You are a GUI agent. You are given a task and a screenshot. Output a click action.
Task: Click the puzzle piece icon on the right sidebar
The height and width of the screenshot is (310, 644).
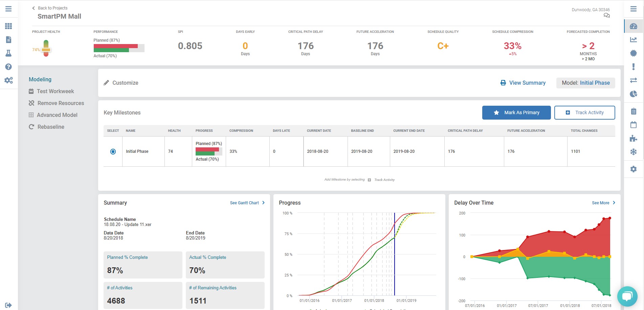(x=633, y=138)
